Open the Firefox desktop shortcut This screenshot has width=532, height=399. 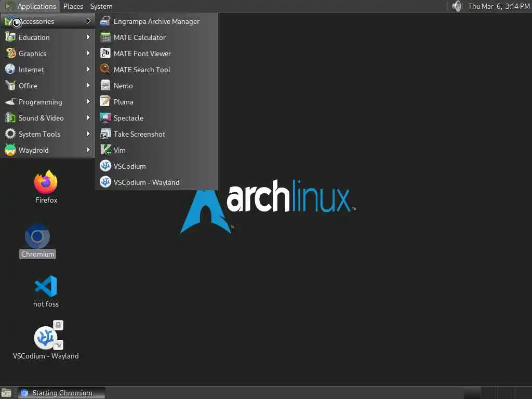(x=46, y=182)
